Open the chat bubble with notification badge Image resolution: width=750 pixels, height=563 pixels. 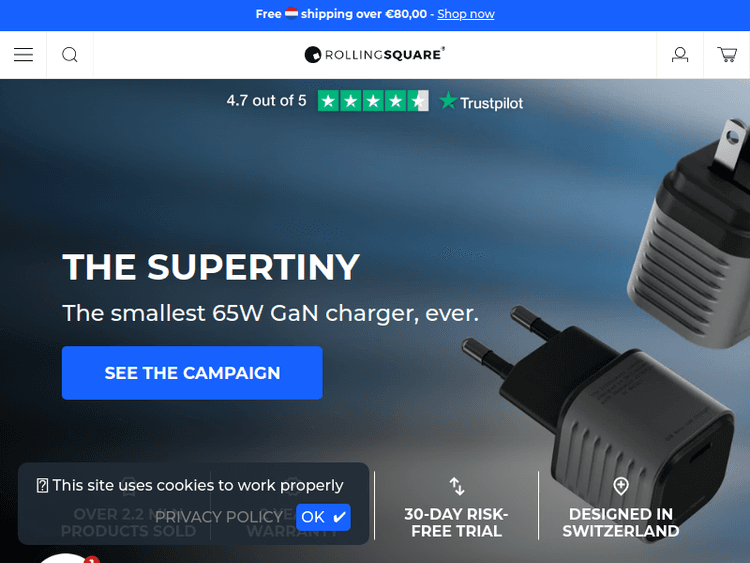(67, 559)
